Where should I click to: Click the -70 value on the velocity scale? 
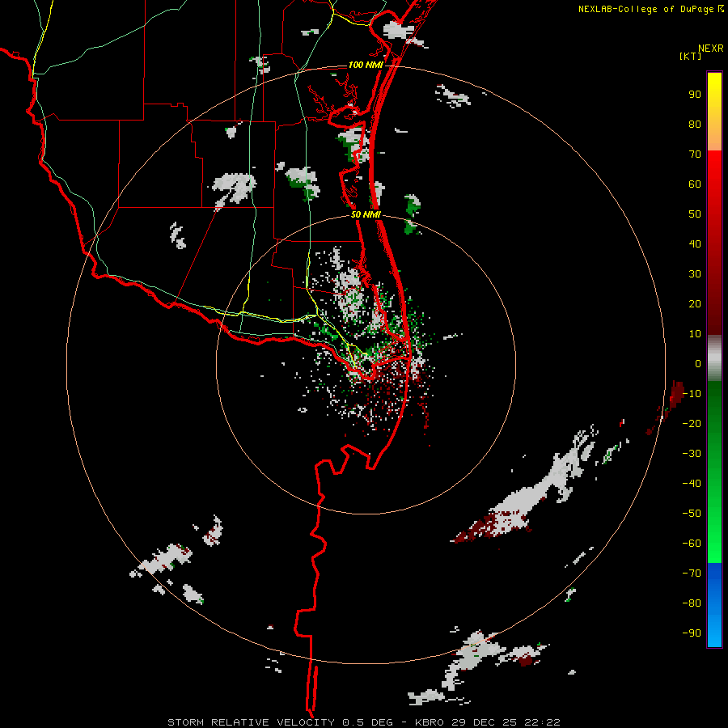click(x=692, y=574)
